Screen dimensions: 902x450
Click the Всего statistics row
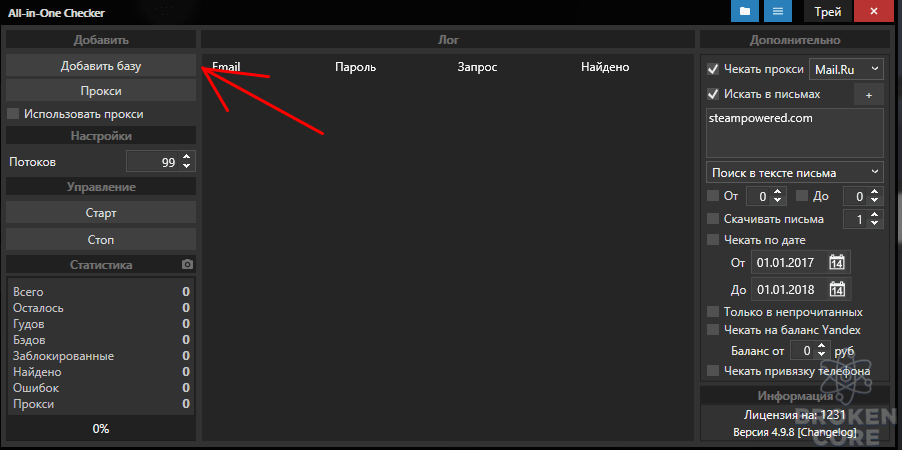[x=101, y=292]
